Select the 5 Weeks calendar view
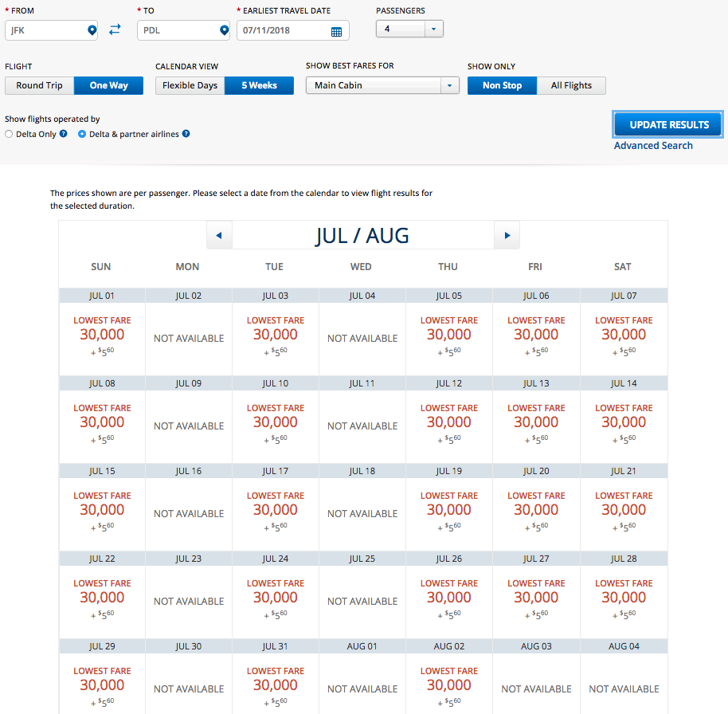The width and height of the screenshot is (728, 714). coord(259,85)
